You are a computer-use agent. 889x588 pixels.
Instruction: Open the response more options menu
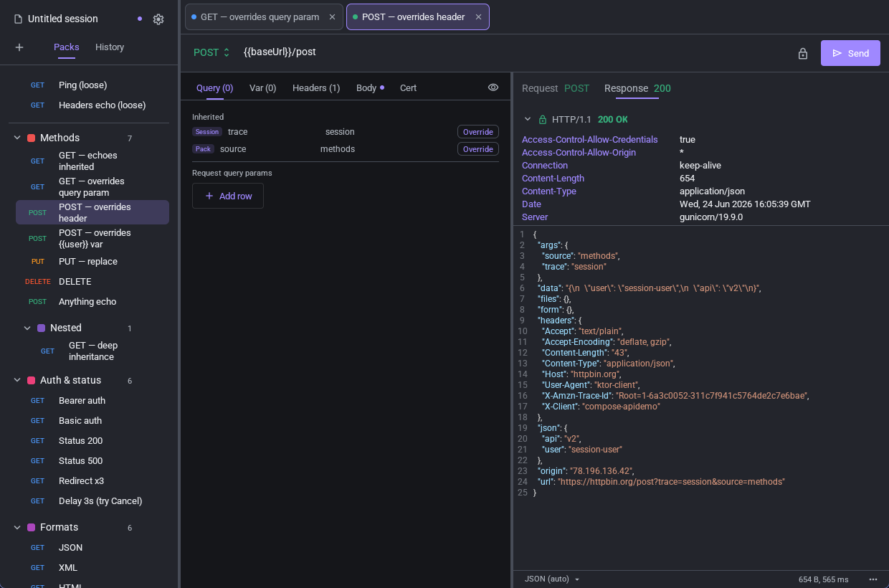coord(873,579)
